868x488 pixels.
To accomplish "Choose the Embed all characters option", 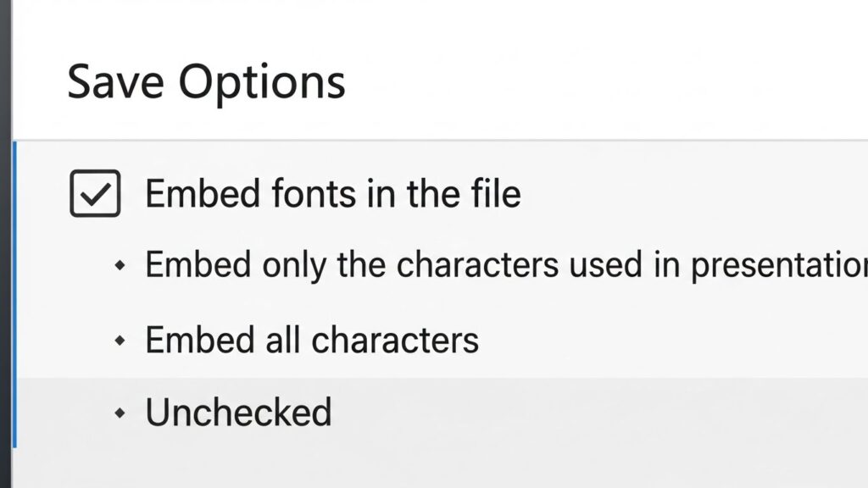I will click(312, 340).
